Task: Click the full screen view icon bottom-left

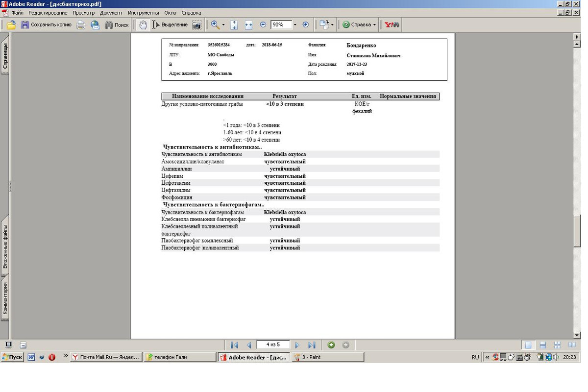Action: [8, 345]
